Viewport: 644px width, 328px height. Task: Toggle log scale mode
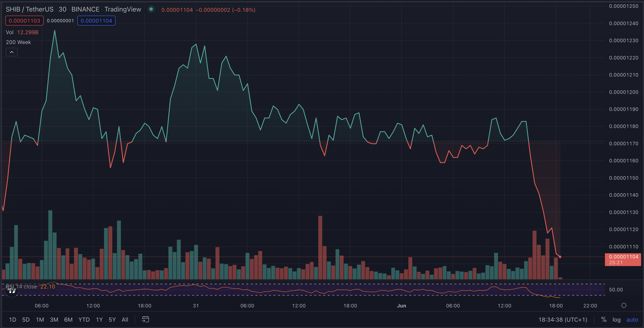(x=616, y=320)
